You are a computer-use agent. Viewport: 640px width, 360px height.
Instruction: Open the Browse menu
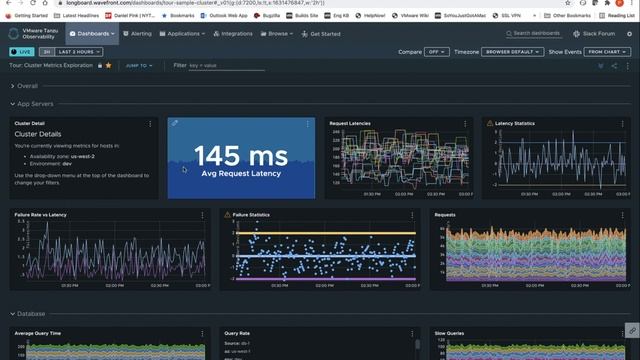[x=277, y=34]
